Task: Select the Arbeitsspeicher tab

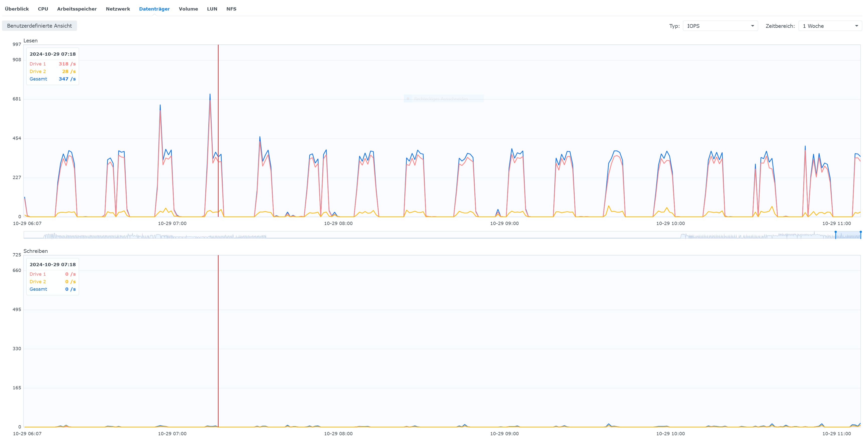Action: (77, 9)
